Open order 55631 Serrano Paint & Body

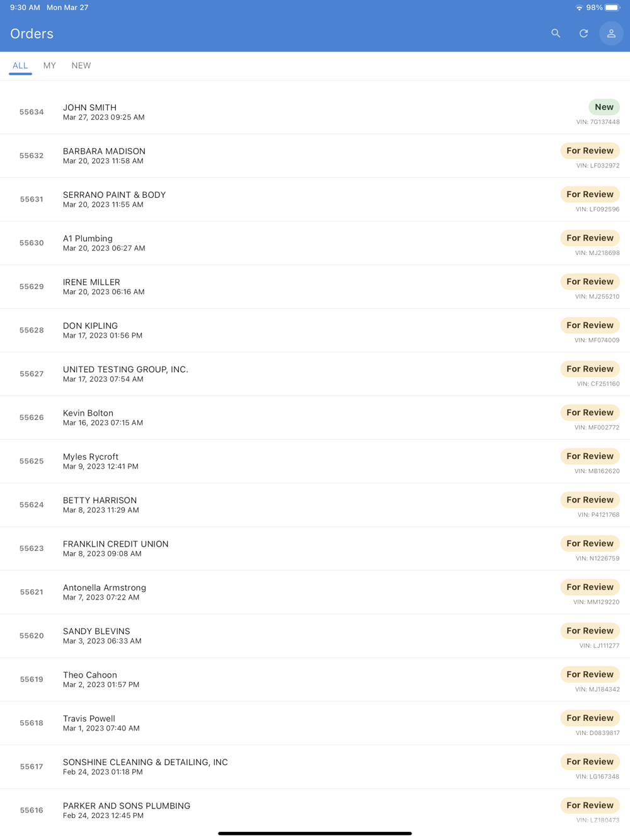click(x=315, y=200)
